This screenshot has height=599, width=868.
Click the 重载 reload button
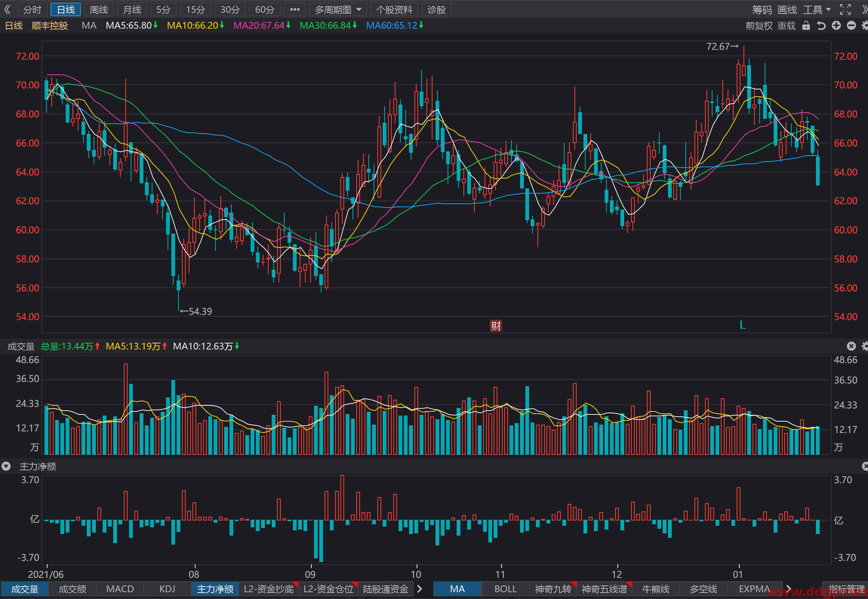click(x=786, y=26)
